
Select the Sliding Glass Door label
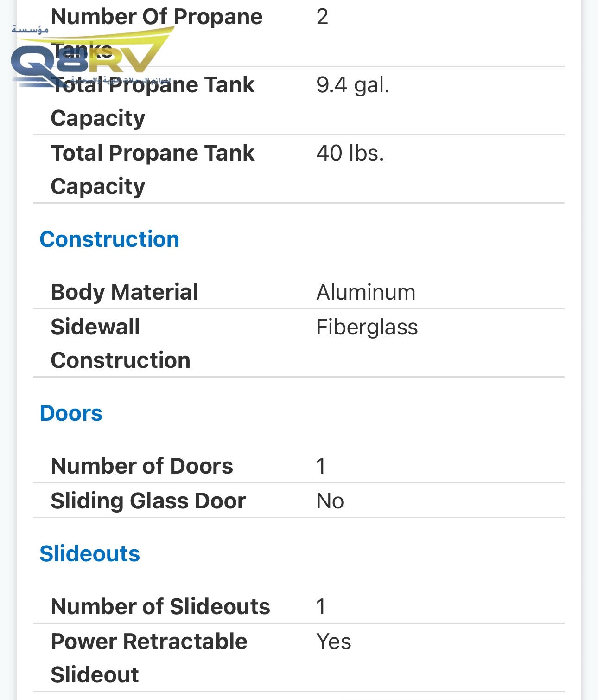point(148,501)
